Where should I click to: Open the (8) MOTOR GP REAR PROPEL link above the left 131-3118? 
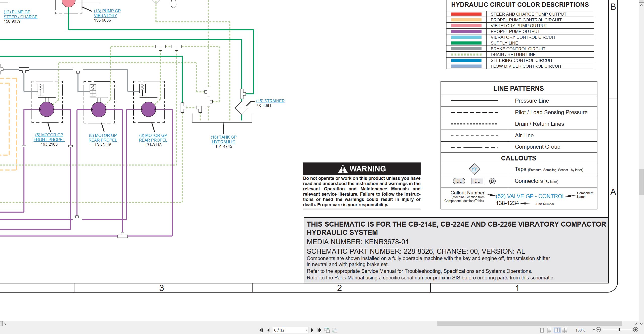[x=103, y=138]
